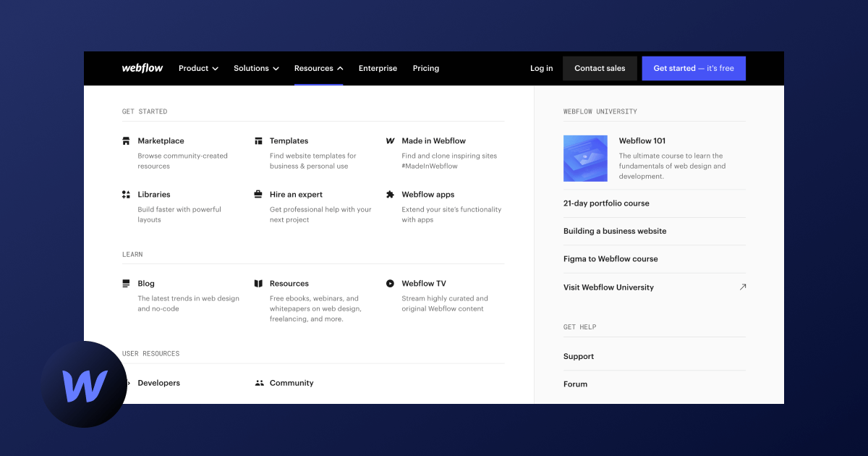Click the Hire an expert briefcase icon

click(258, 195)
